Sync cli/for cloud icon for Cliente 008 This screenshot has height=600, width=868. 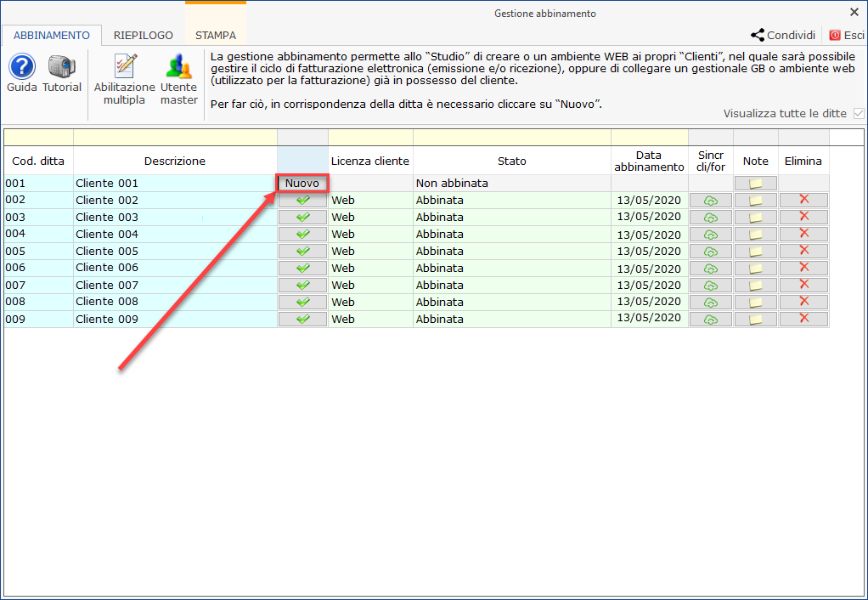pyautogui.click(x=711, y=303)
